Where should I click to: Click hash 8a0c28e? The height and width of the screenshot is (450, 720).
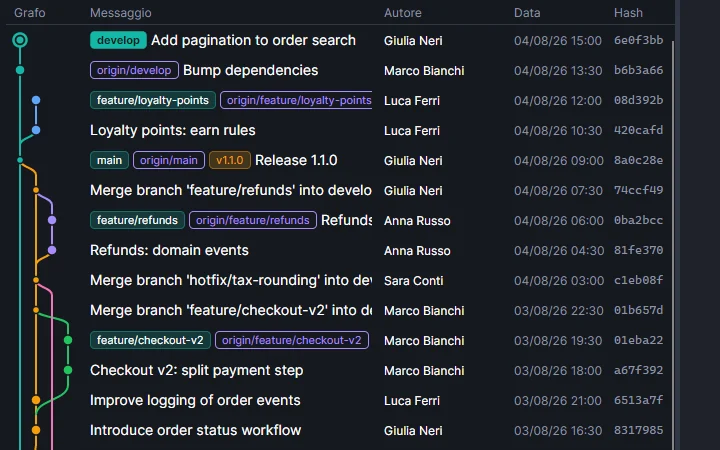point(638,160)
